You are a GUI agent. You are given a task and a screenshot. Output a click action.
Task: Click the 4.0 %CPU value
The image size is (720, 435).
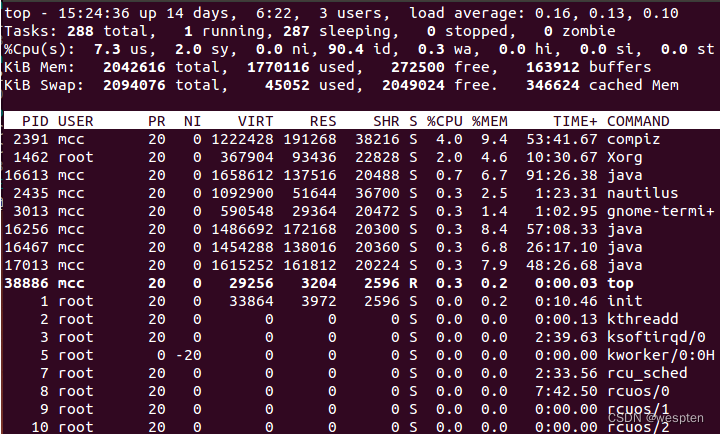[x=449, y=140]
